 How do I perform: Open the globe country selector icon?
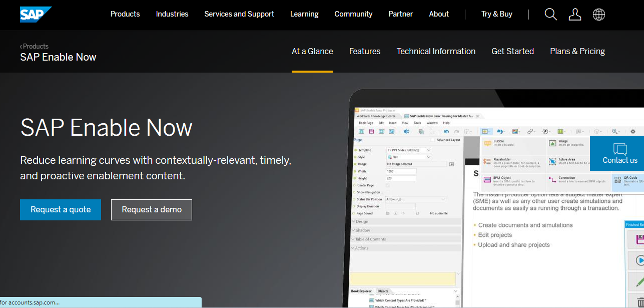click(x=598, y=15)
